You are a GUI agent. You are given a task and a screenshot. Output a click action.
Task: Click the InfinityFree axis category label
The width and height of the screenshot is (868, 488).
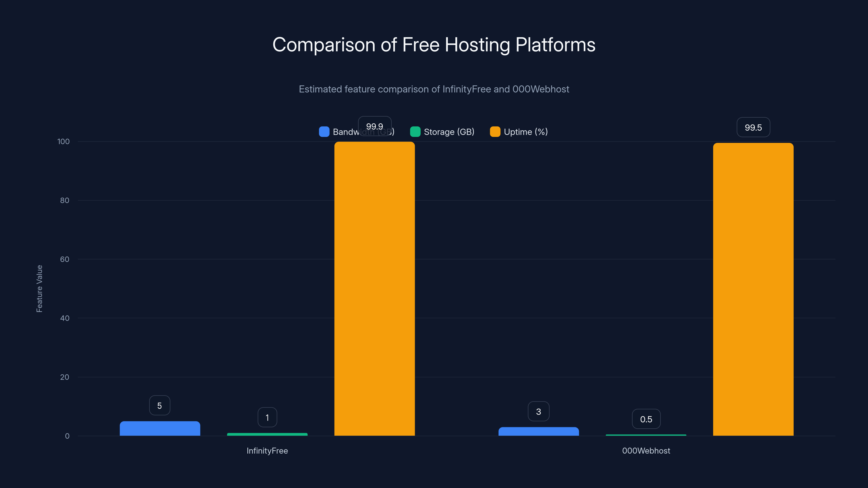(267, 451)
